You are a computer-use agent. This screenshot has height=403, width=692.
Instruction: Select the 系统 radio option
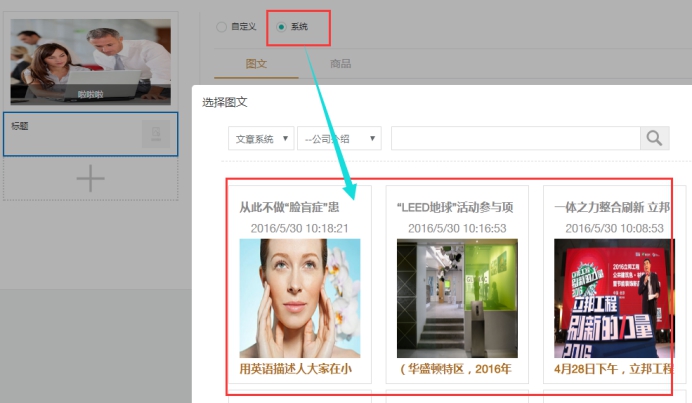point(281,27)
